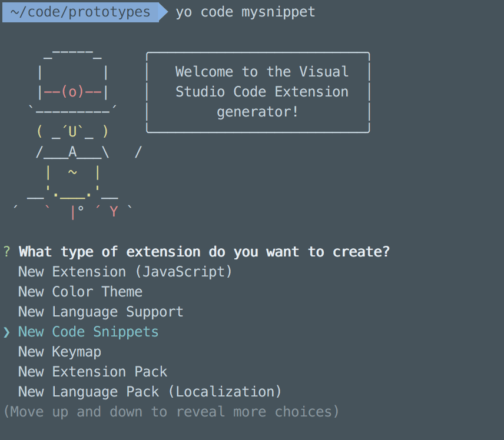The image size is (504, 440).
Task: Click the selection pointer arrow beside New Code Snippets
Action: [6, 332]
